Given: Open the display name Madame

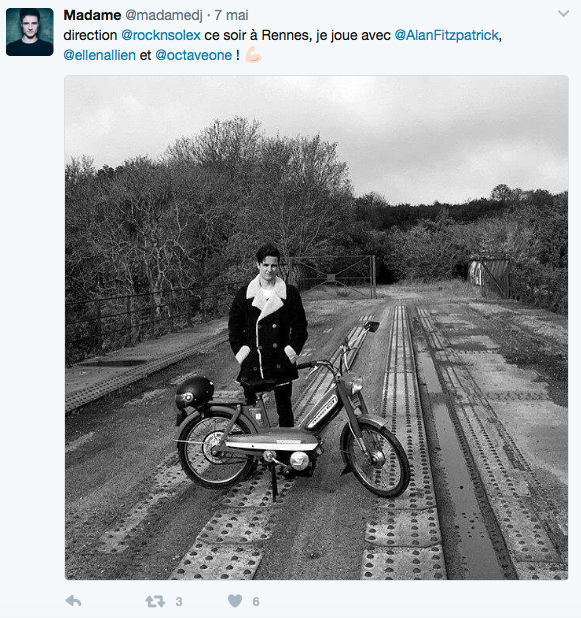Looking at the screenshot, I should 92,15.
